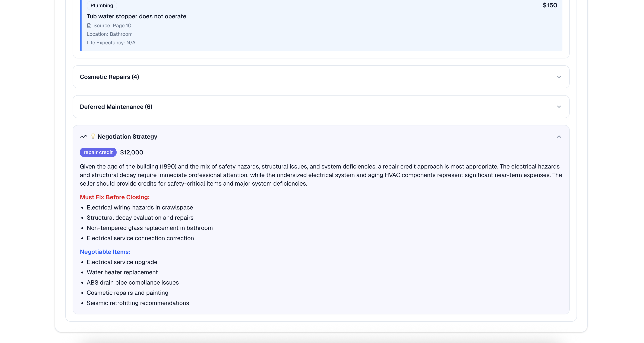Select Seismic retrofitting recommendations list item
This screenshot has width=644, height=343.
click(x=138, y=303)
